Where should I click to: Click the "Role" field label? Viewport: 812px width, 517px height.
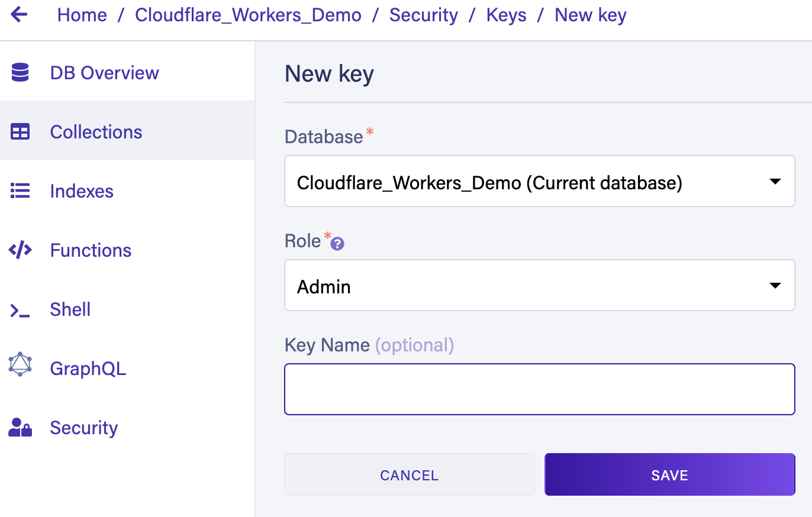(x=303, y=241)
